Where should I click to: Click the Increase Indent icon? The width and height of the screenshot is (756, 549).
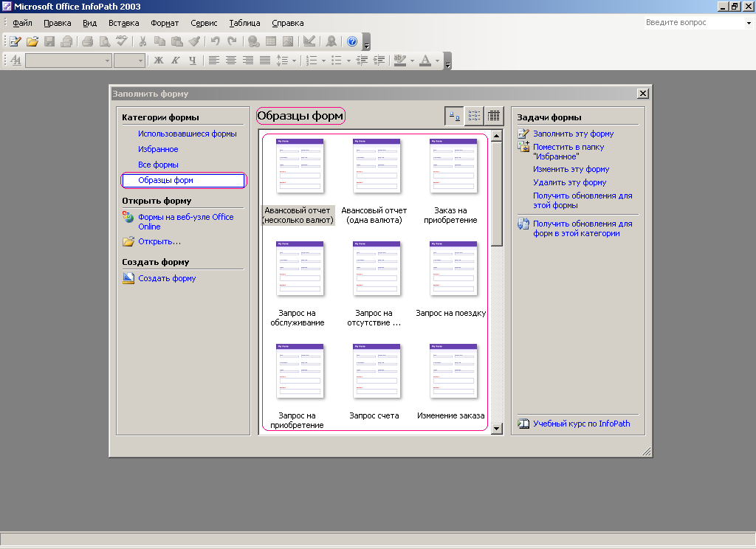379,61
